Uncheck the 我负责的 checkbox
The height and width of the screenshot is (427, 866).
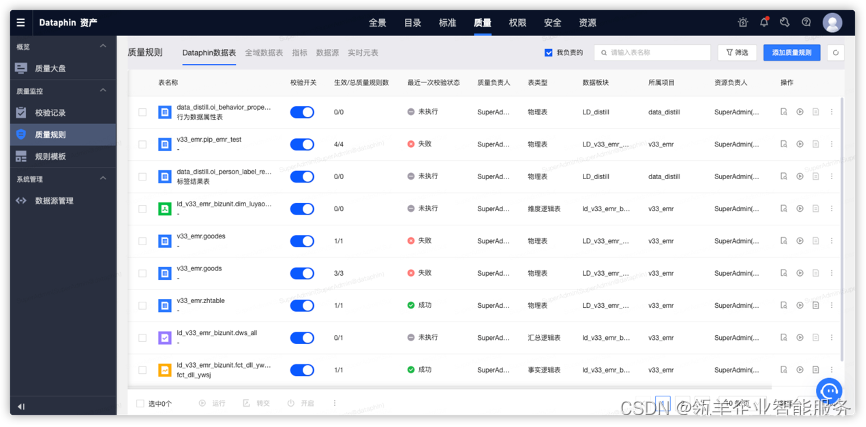tap(548, 52)
